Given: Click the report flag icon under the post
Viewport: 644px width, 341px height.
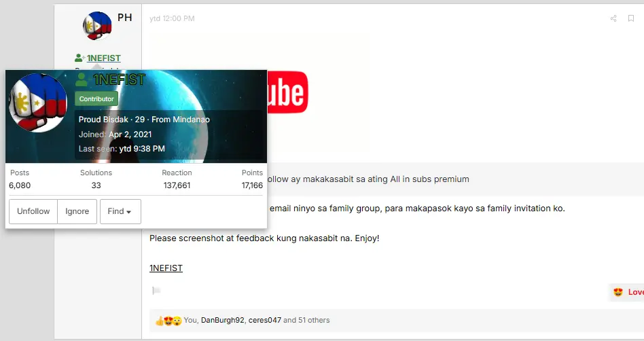Looking at the screenshot, I should (x=156, y=291).
